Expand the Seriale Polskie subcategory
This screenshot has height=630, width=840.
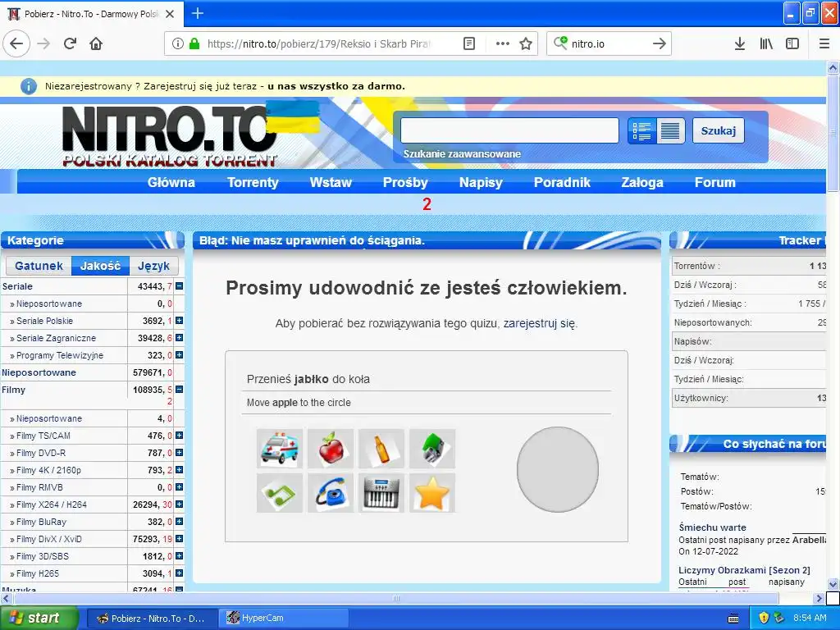[180, 321]
